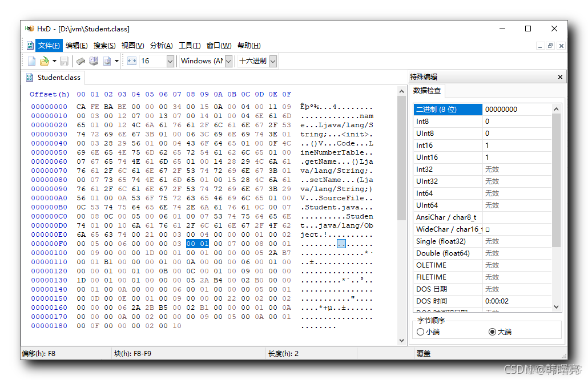Restore the inner document window
The height and width of the screenshot is (380, 588).
click(x=550, y=46)
